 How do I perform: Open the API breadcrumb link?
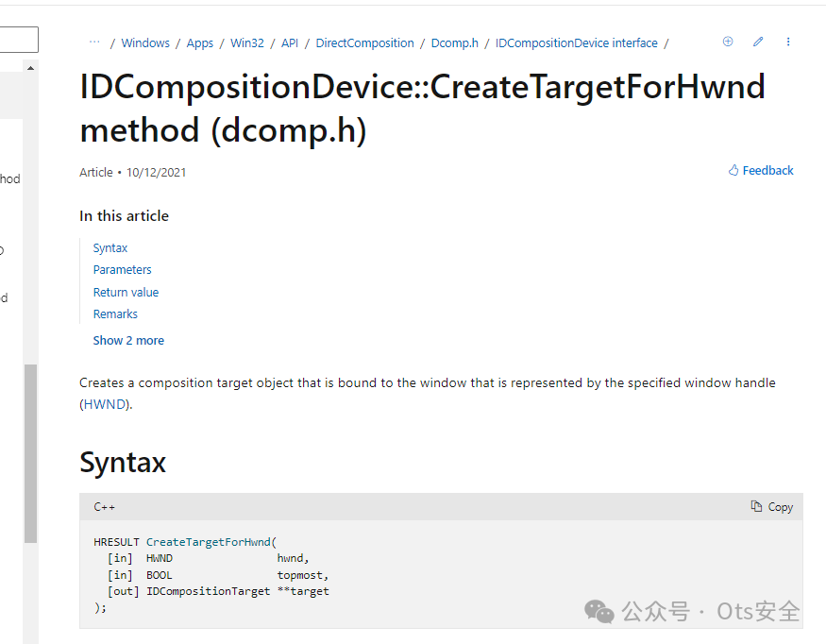click(x=290, y=42)
